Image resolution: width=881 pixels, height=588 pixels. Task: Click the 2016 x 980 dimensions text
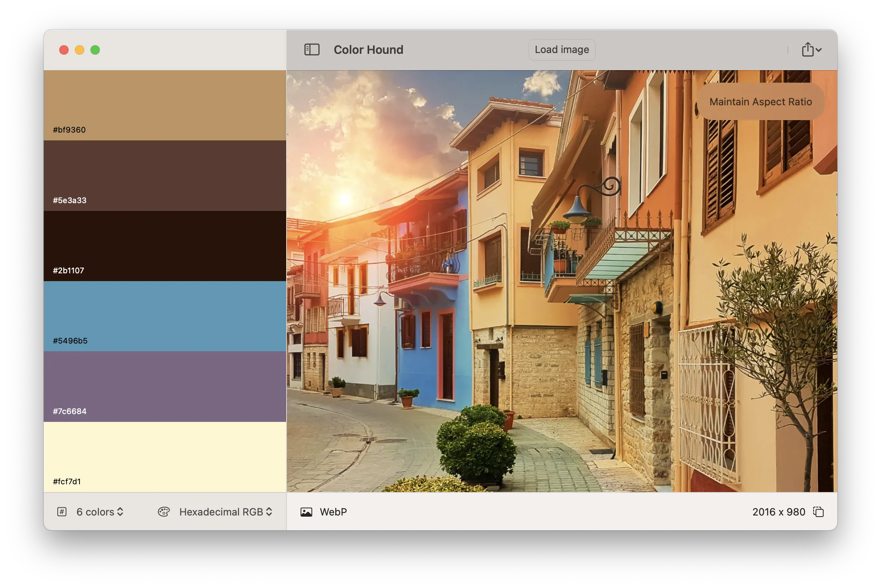[x=778, y=512]
